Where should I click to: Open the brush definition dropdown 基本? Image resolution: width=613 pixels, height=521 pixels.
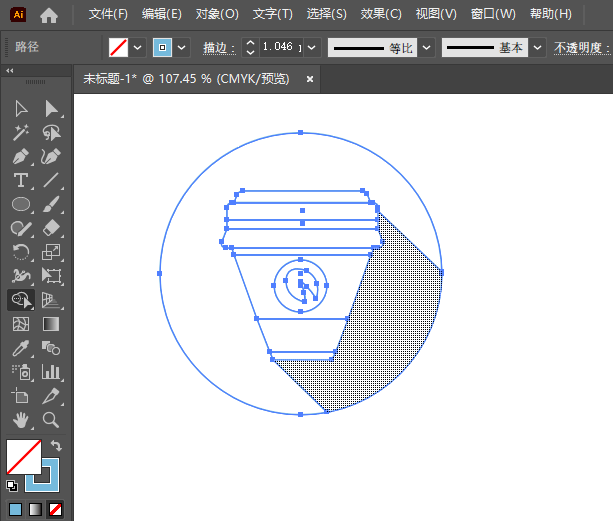tap(538, 48)
